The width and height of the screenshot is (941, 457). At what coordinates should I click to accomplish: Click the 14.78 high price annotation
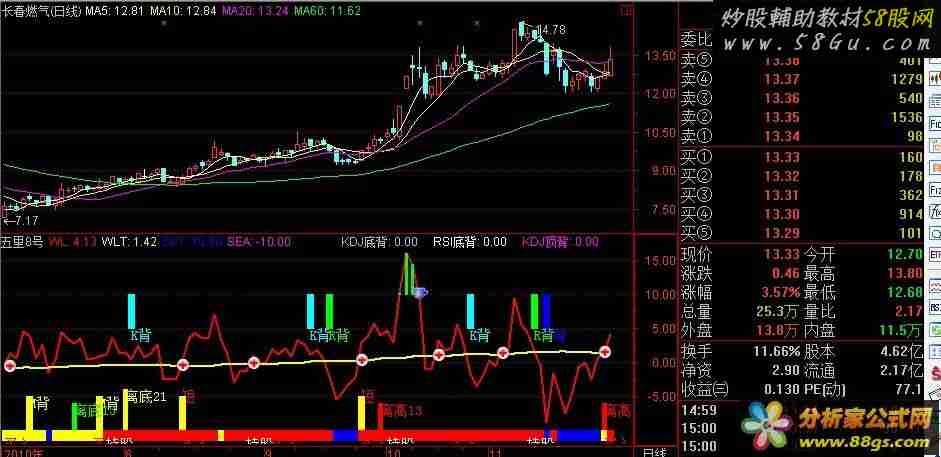[x=552, y=29]
